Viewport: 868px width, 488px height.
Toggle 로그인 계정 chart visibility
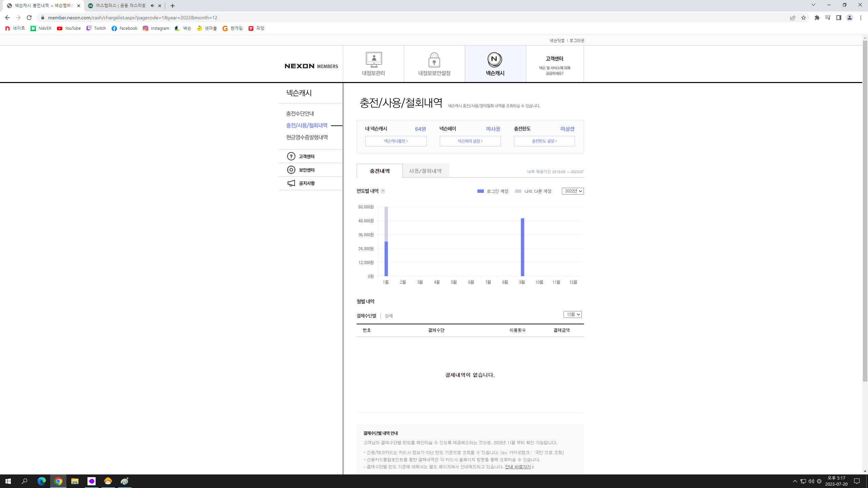(488, 191)
